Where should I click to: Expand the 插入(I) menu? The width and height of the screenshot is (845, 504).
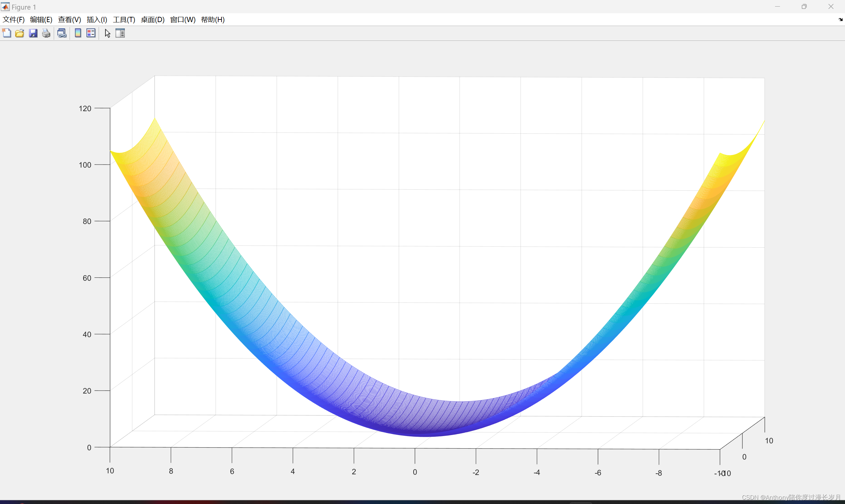(x=97, y=20)
